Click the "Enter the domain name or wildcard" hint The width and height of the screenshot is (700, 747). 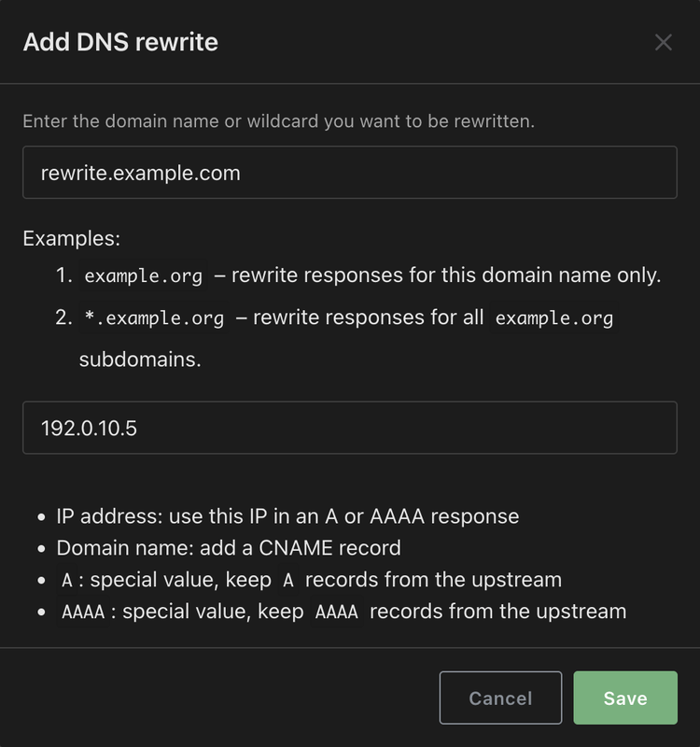coord(278,121)
